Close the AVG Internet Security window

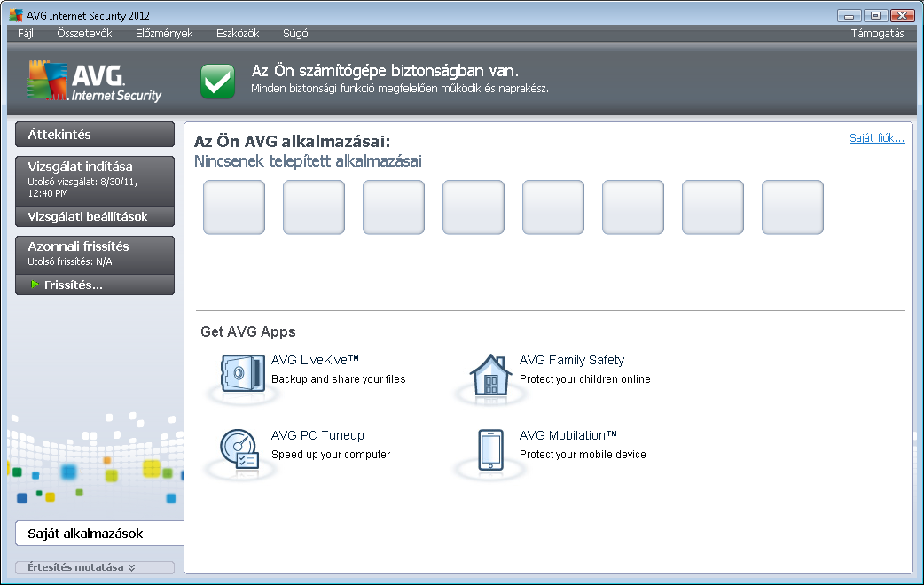[902, 16]
